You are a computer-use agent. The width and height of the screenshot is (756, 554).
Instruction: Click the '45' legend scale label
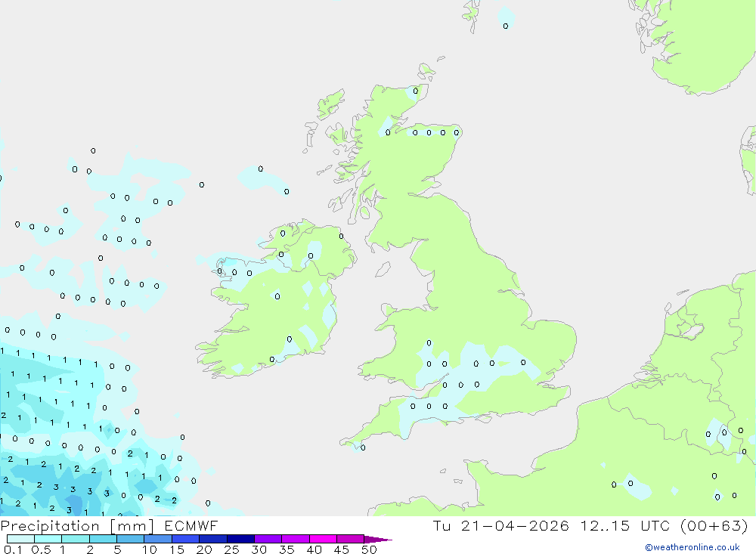(x=342, y=549)
